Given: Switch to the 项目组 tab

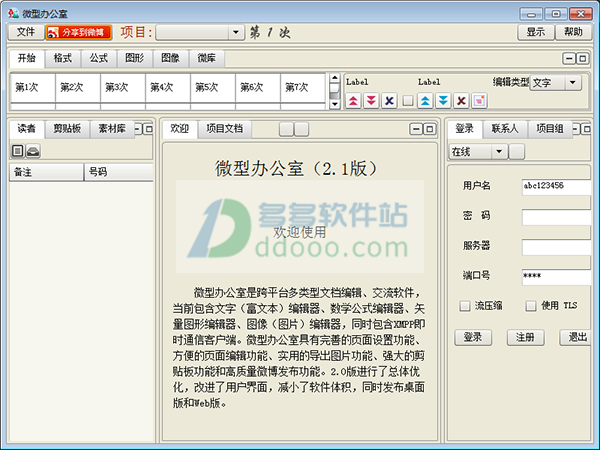Looking at the screenshot, I should [549, 129].
